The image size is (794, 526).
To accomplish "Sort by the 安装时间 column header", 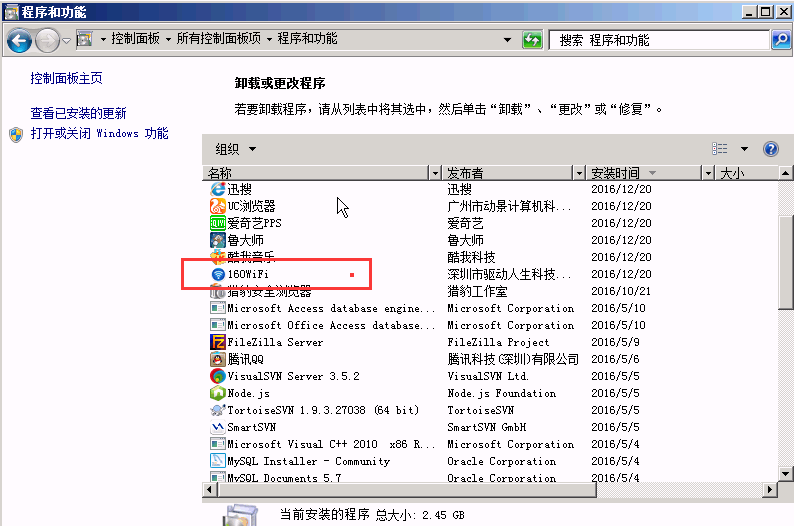I will coord(644,173).
